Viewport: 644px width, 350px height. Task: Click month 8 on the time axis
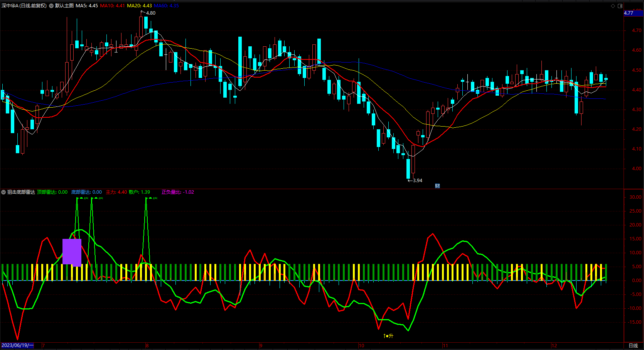tap(147, 346)
